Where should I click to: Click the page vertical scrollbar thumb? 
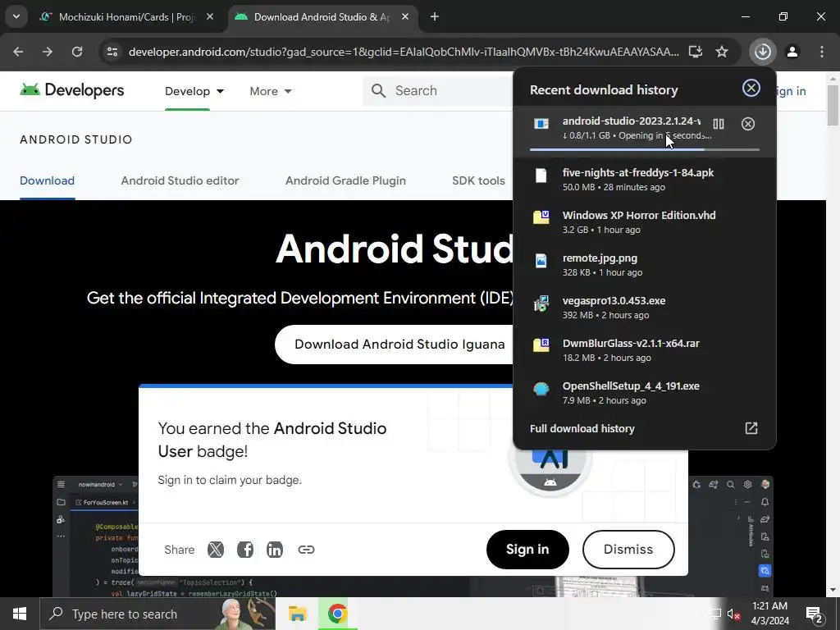(x=833, y=105)
